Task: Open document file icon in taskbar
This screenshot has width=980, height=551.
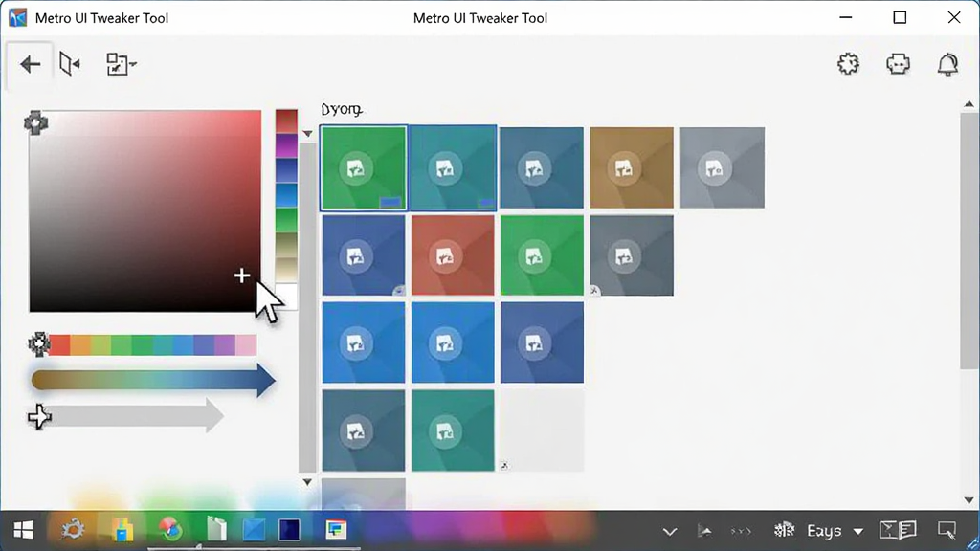Action: (216, 530)
